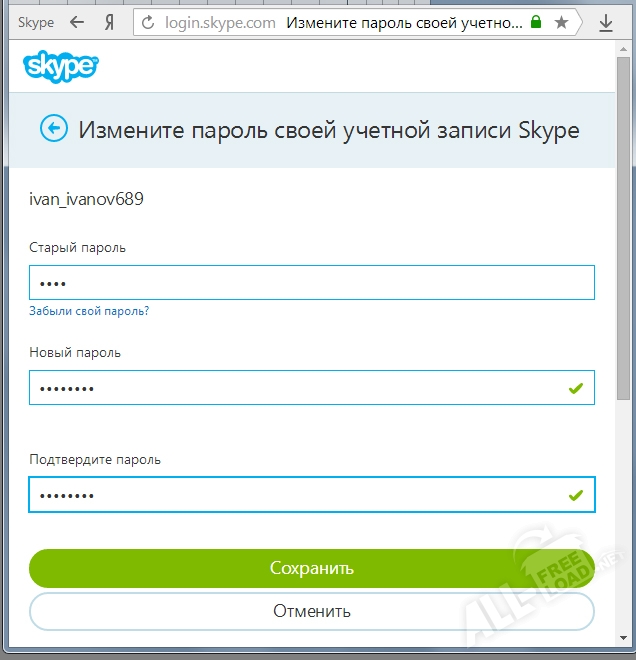The width and height of the screenshot is (636, 660).
Task: Go back using browser back arrow
Action: (x=77, y=22)
